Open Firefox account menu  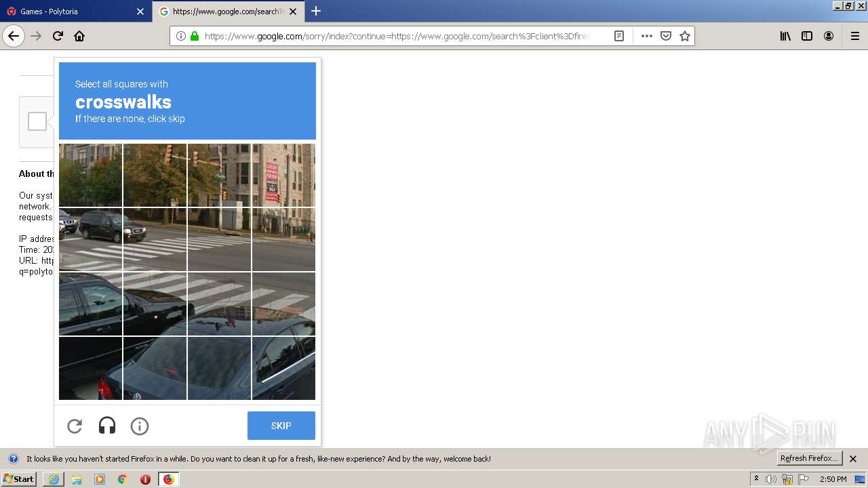829,36
